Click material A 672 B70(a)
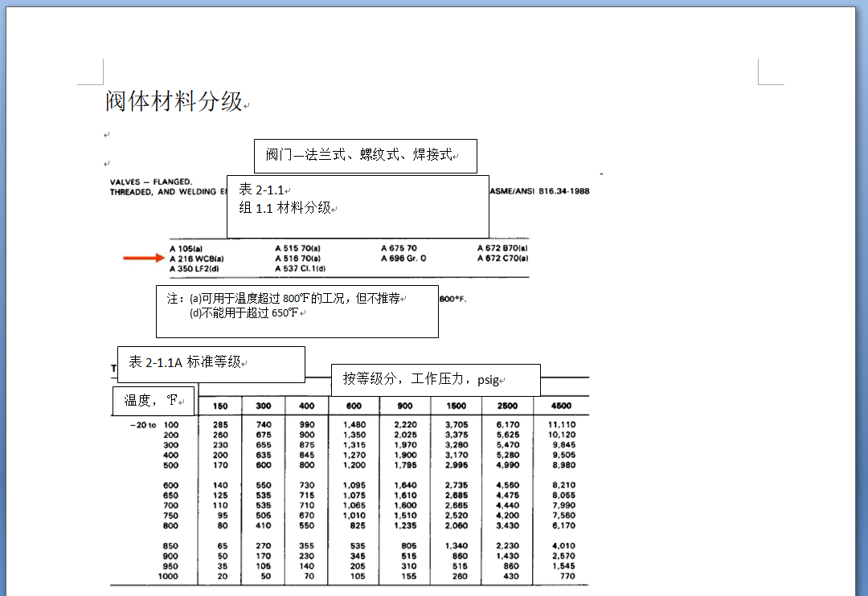 tap(502, 248)
